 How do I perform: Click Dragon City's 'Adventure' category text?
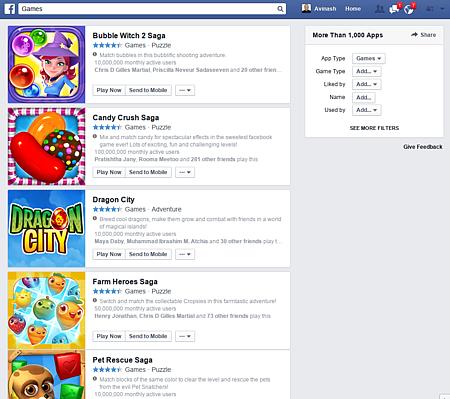(x=166, y=209)
